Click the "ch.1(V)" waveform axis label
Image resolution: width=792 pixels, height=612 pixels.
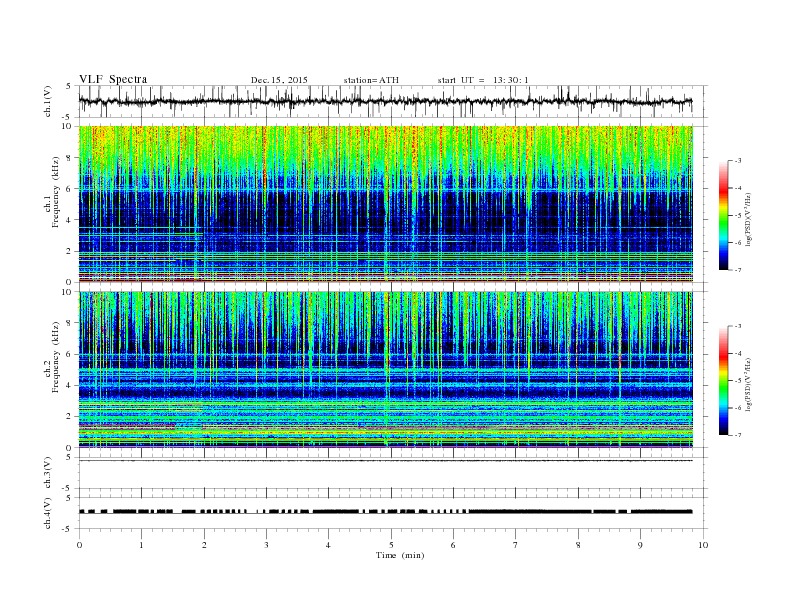(x=48, y=101)
